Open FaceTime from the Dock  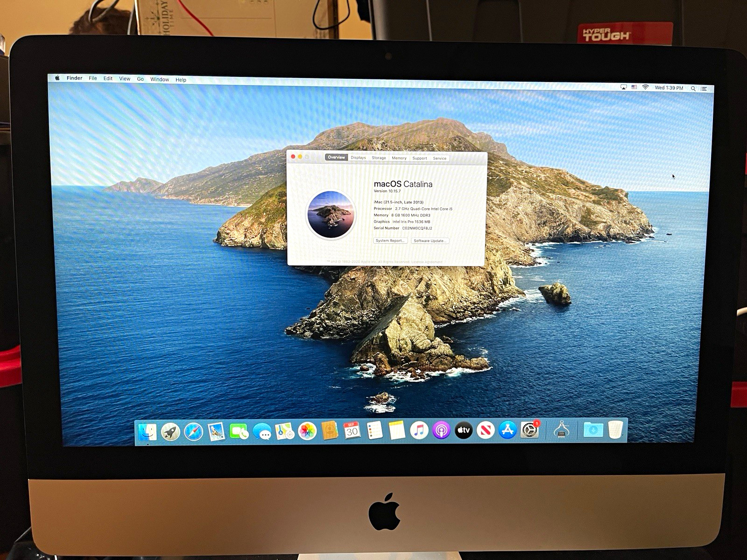[x=239, y=432]
